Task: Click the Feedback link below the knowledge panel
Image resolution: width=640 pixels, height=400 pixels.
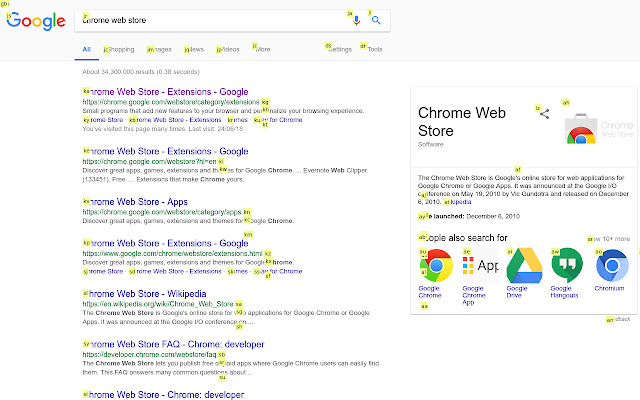Action: pyautogui.click(x=618, y=320)
